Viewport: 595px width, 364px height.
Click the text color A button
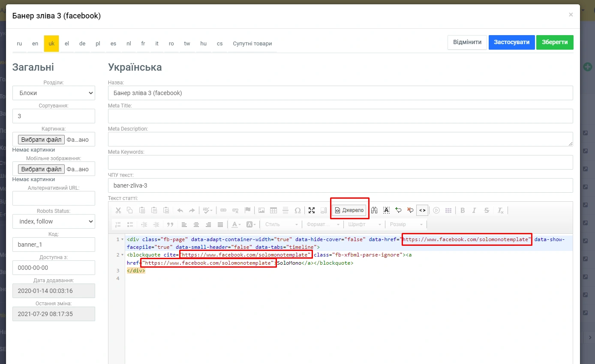(234, 224)
